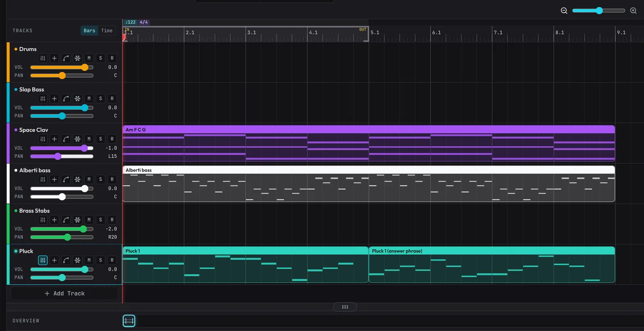Mute the Drums track

(89, 58)
